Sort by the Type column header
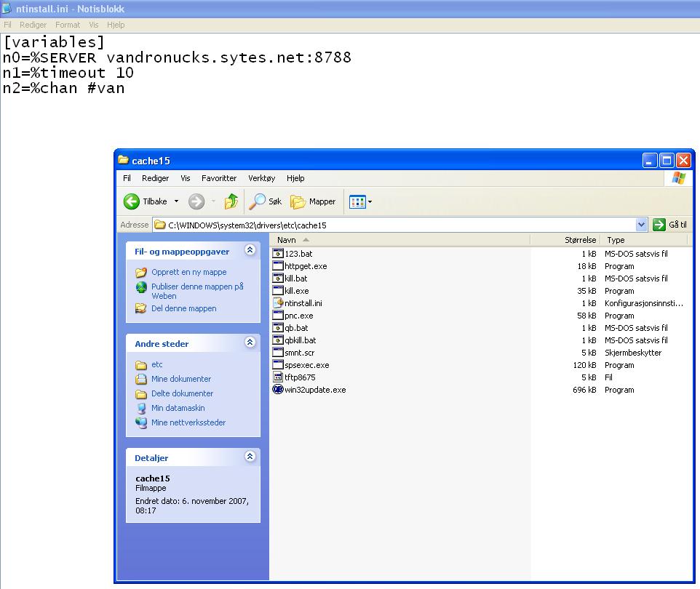 click(x=644, y=240)
